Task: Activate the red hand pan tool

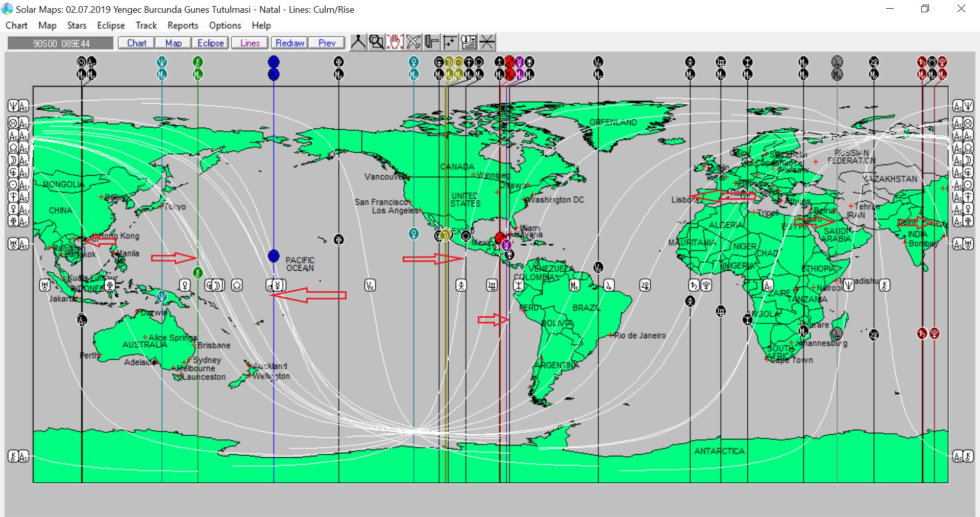Action: coord(395,42)
